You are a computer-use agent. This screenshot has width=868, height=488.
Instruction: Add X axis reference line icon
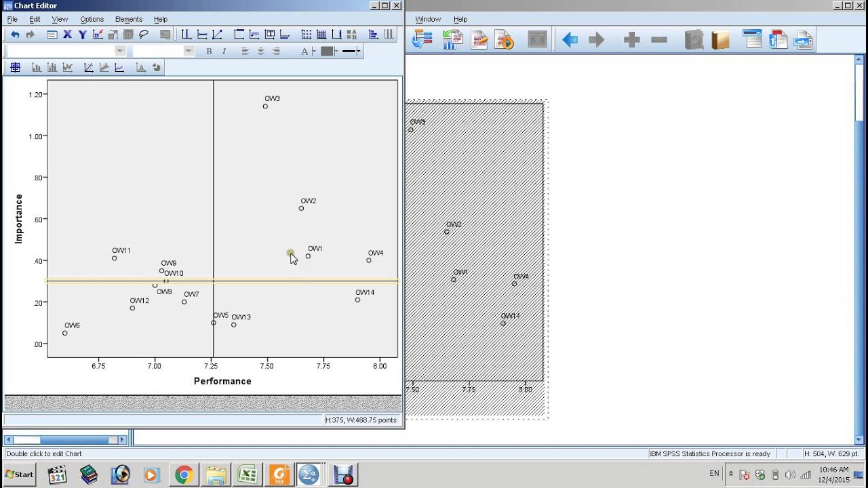pyautogui.click(x=186, y=35)
